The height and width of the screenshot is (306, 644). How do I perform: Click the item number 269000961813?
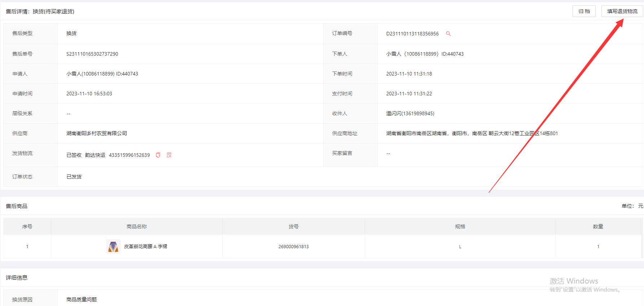pos(293,247)
